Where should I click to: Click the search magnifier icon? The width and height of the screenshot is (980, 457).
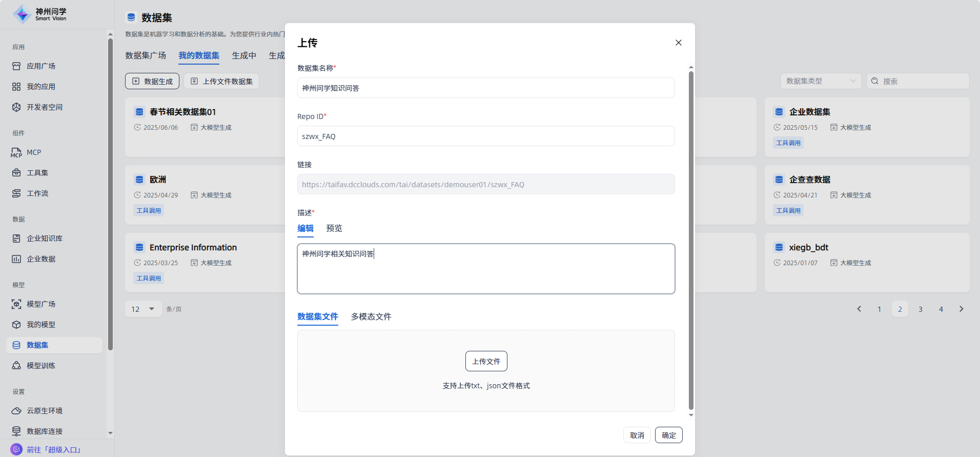click(875, 81)
